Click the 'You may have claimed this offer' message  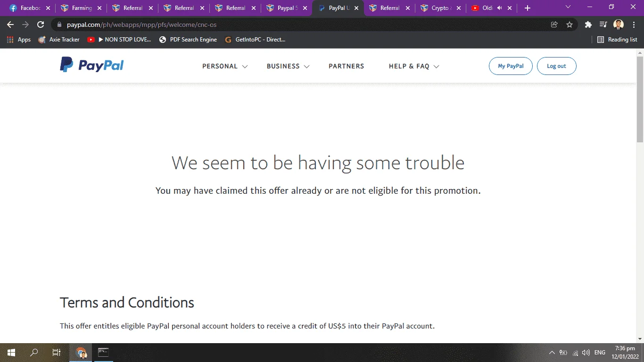click(x=318, y=190)
